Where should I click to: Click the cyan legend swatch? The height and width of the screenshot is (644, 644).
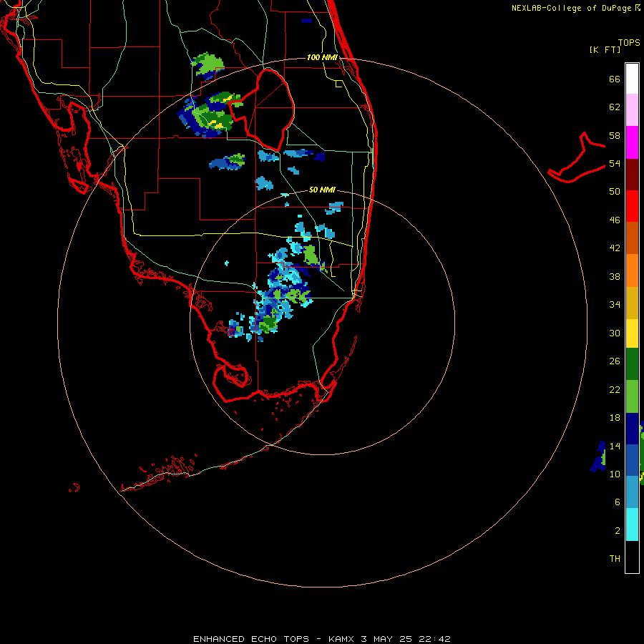tap(632, 525)
